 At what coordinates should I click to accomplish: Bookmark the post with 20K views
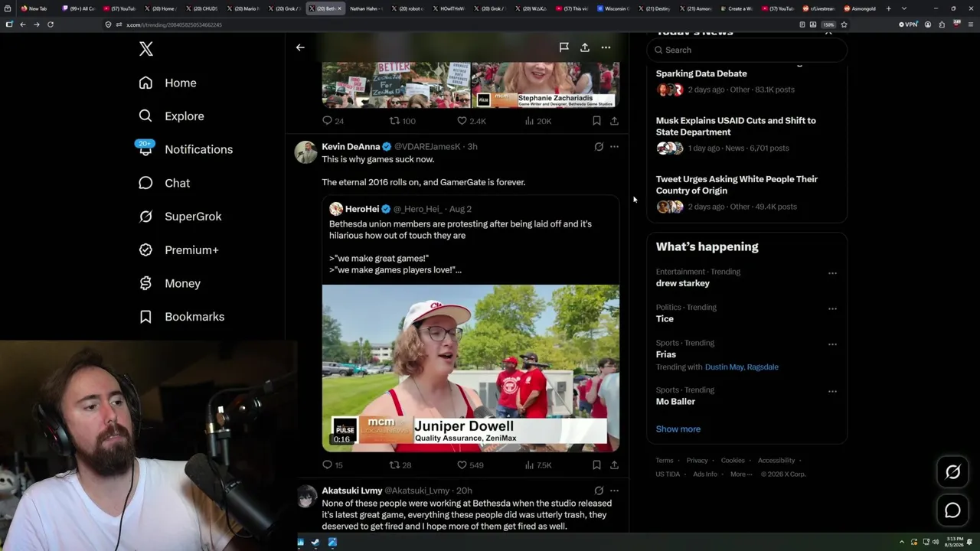point(596,121)
